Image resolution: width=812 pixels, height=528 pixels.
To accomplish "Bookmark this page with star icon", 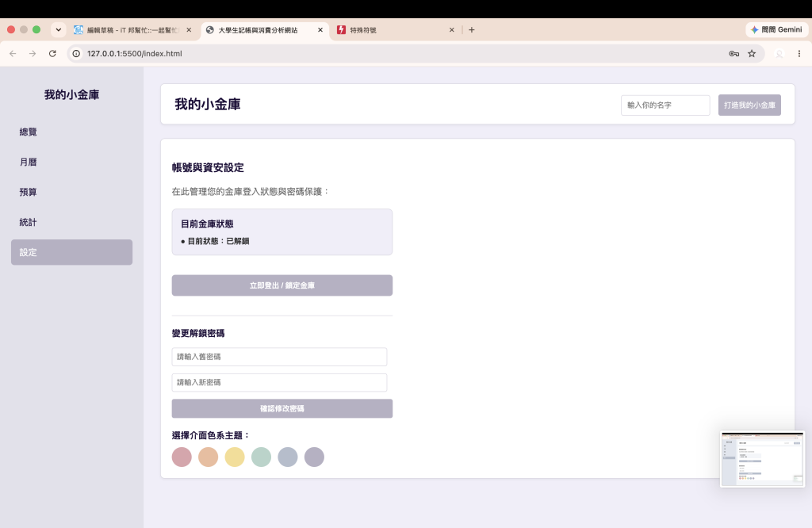I will pos(752,53).
